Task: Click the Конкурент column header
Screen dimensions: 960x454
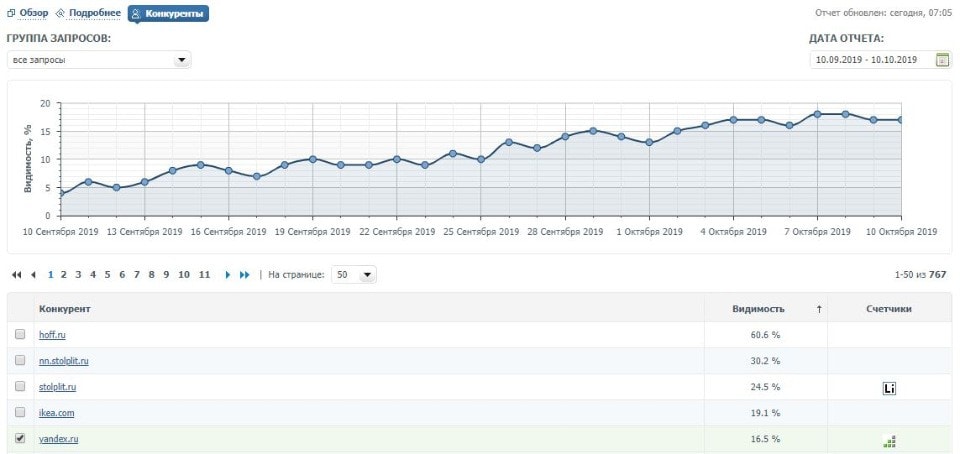Action: click(65, 309)
